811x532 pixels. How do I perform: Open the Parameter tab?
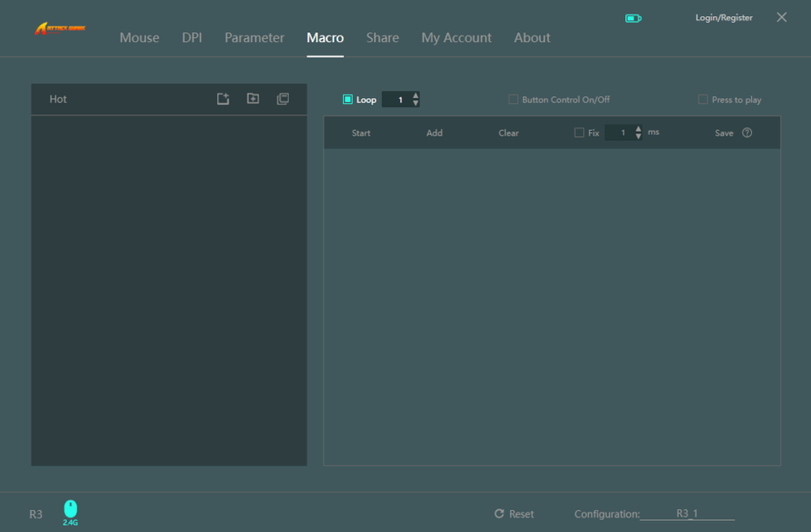click(x=254, y=37)
